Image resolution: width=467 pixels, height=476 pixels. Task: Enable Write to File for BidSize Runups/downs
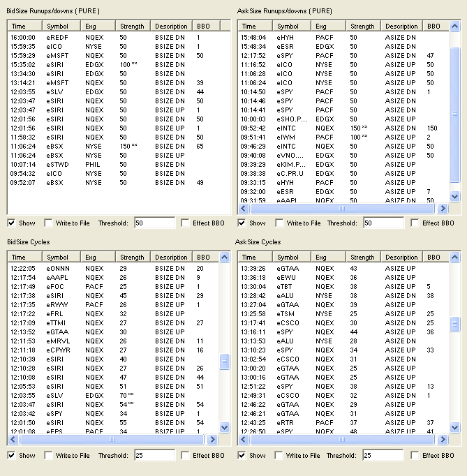(x=48, y=223)
